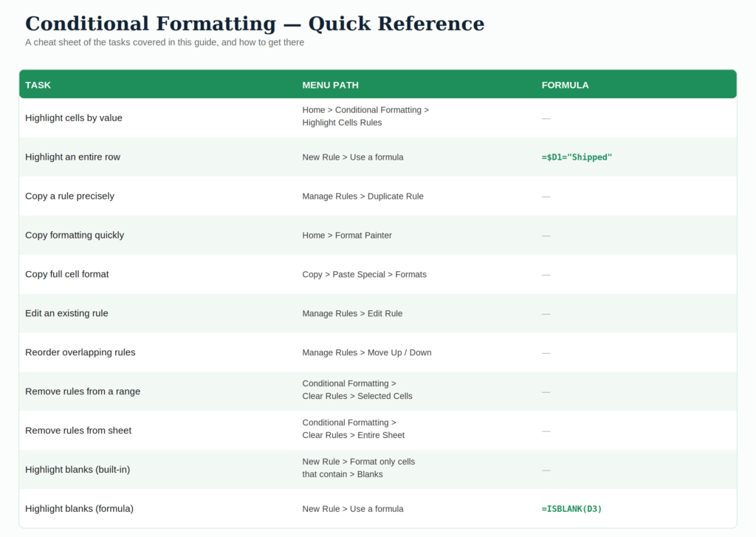Click the formula =$D1="Shipped"
The width and height of the screenshot is (756, 537).
[577, 157]
